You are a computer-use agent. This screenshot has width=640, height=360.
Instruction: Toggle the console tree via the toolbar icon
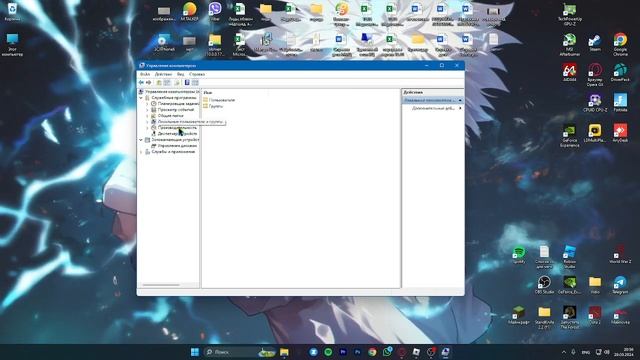[x=167, y=82]
